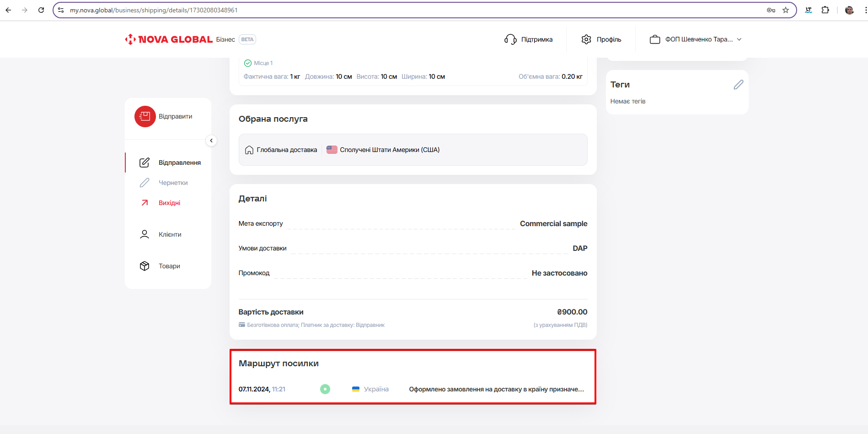Click the red Відправити send icon
The width and height of the screenshot is (868, 434).
[x=145, y=116]
